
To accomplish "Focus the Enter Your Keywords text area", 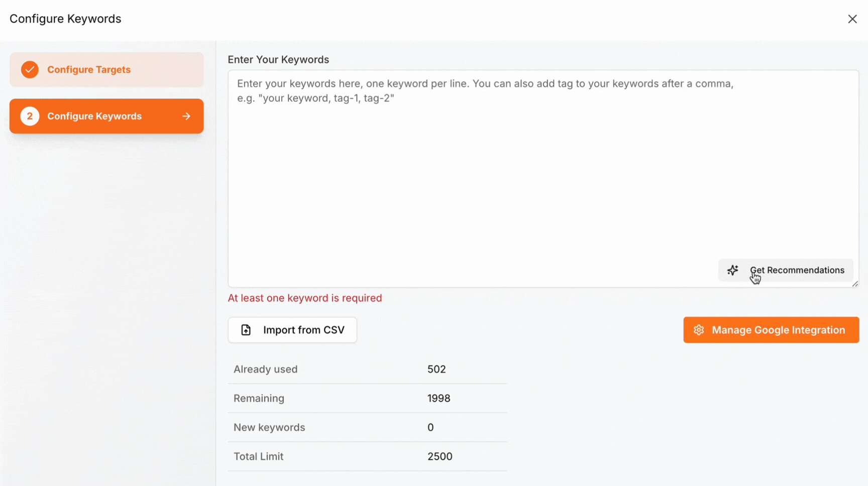I will 542,176.
